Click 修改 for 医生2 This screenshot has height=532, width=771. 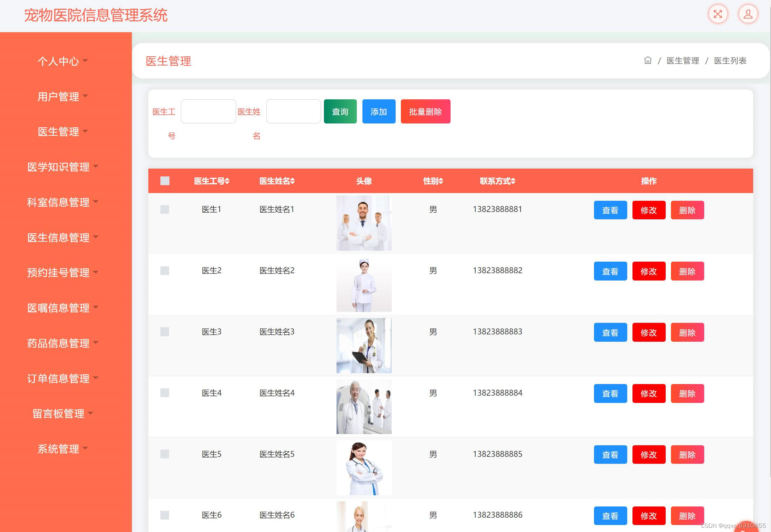[649, 271]
